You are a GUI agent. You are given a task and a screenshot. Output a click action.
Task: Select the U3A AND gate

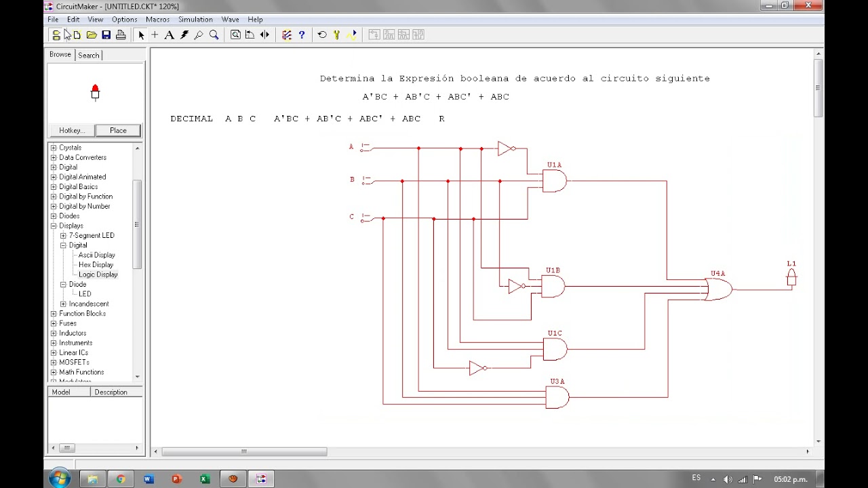[557, 397]
